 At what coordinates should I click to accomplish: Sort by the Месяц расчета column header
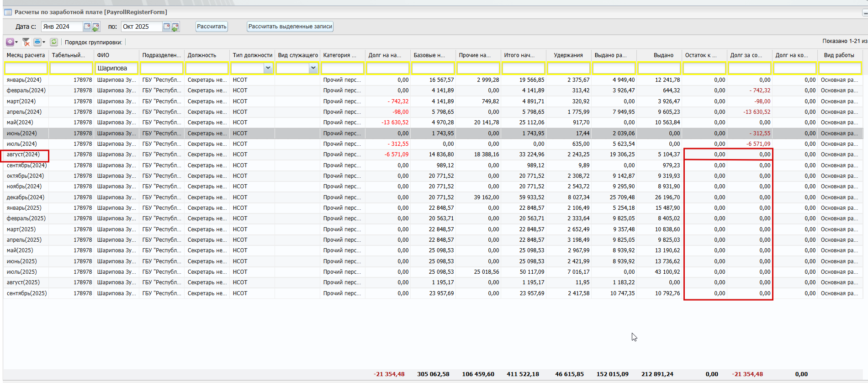pyautogui.click(x=26, y=55)
